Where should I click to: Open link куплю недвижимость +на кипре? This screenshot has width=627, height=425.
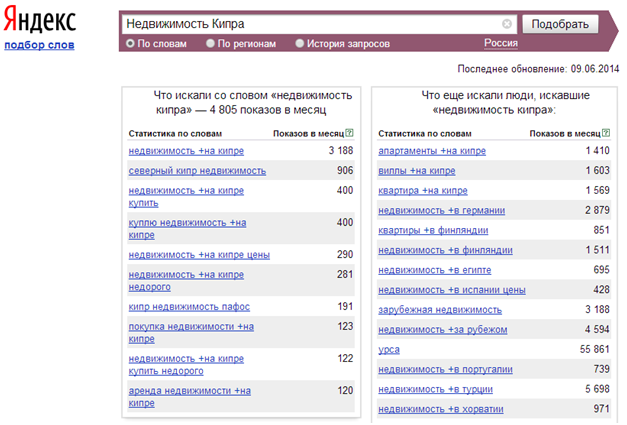187,229
